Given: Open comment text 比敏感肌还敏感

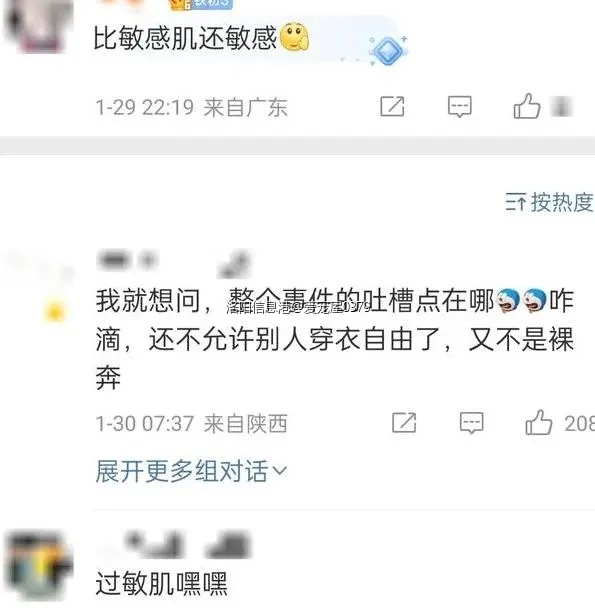Looking at the screenshot, I should 185,38.
